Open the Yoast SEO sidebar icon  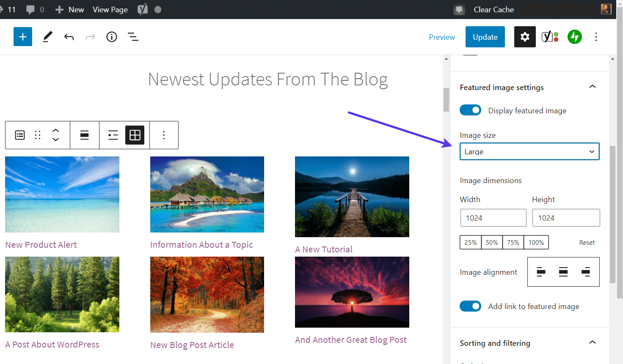[550, 37]
